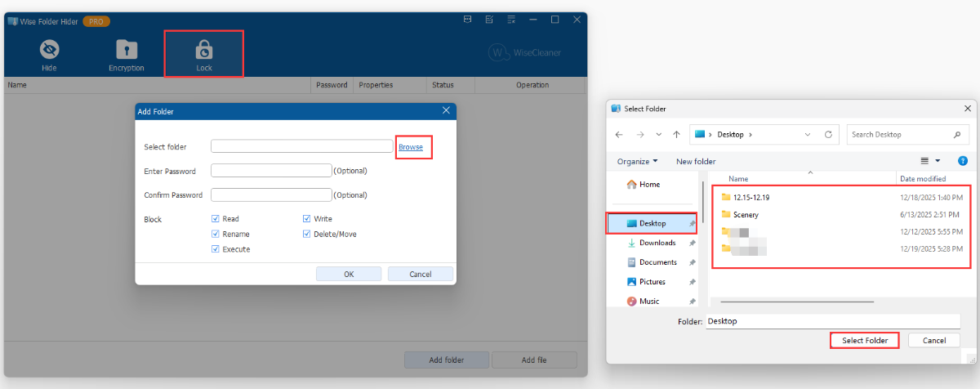Disable the Delete/Move block checkbox
Viewport: 980px width, 389px height.
[307, 234]
